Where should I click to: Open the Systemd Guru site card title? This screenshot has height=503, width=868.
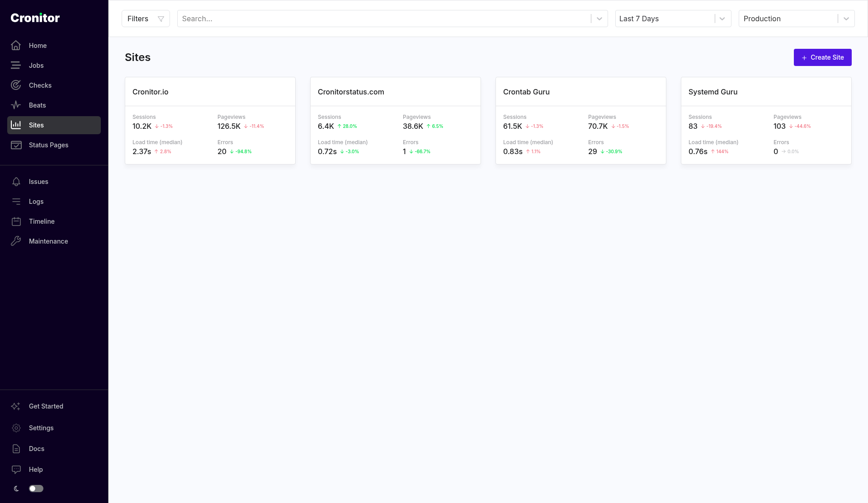[x=713, y=92]
